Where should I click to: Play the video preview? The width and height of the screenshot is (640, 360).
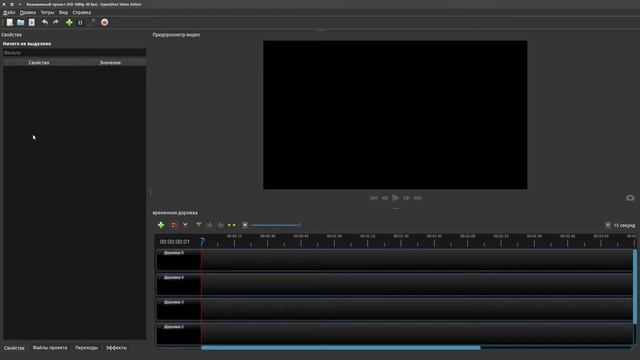[396, 198]
